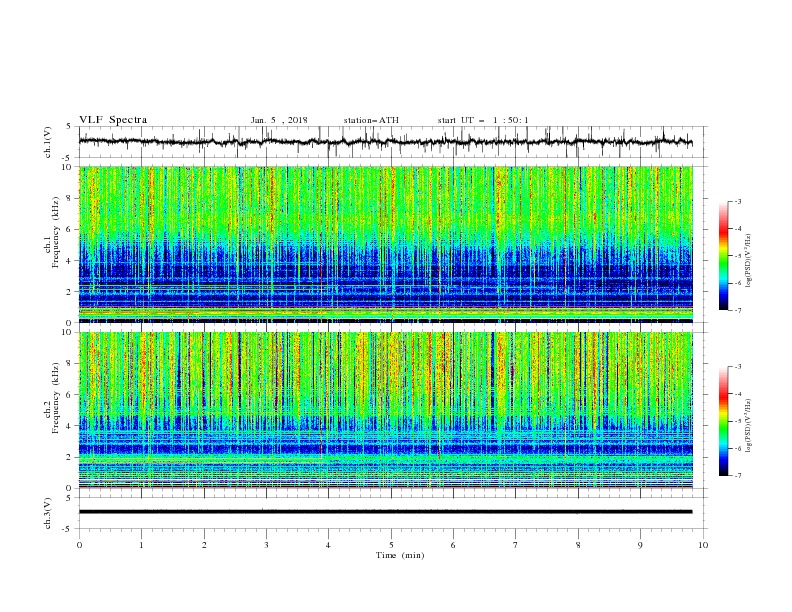Click time axis tick label '10'
The height and width of the screenshot is (612, 792).
tap(703, 545)
